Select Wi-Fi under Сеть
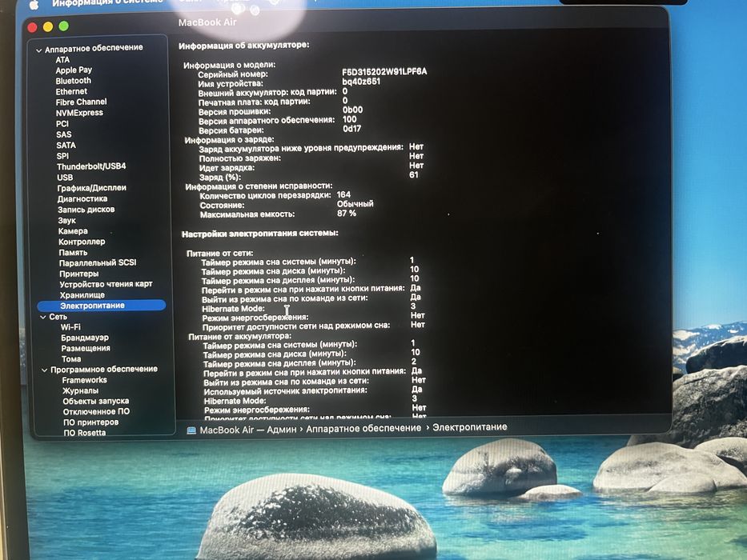Screen dimensions: 747x560 [x=70, y=327]
